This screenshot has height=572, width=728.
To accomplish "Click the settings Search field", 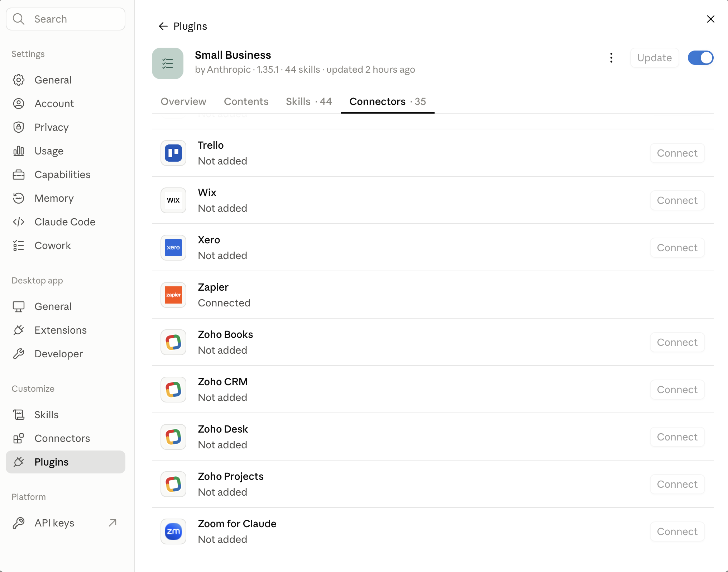I will tap(66, 19).
